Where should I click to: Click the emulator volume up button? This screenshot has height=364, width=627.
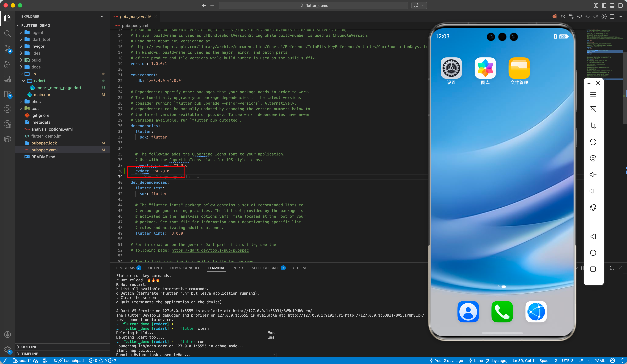click(593, 175)
